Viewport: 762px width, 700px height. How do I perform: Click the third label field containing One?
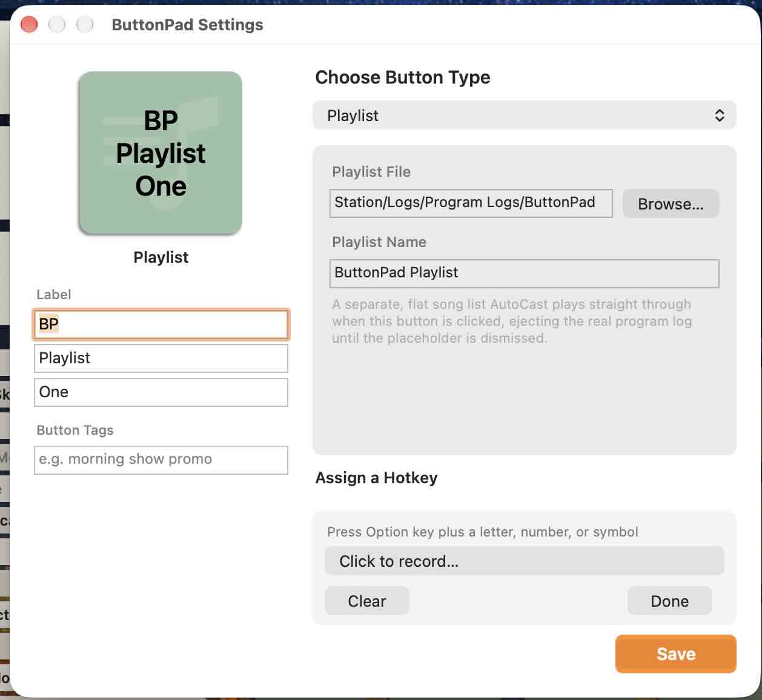(161, 392)
